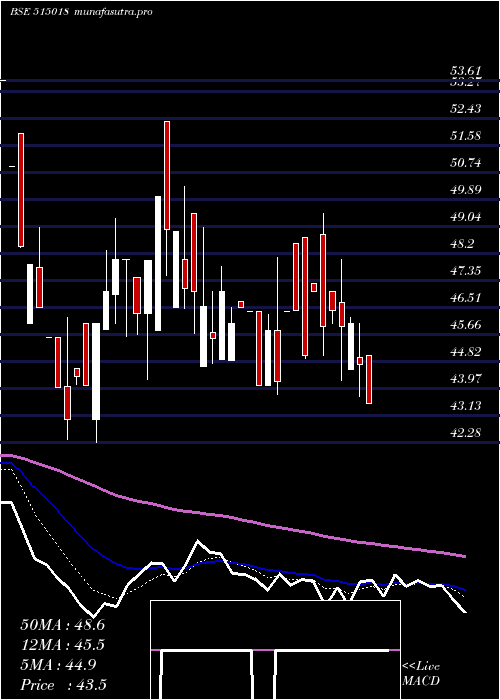Click the 48.2 price axis label
The height and width of the screenshot is (700, 500).
(462, 244)
